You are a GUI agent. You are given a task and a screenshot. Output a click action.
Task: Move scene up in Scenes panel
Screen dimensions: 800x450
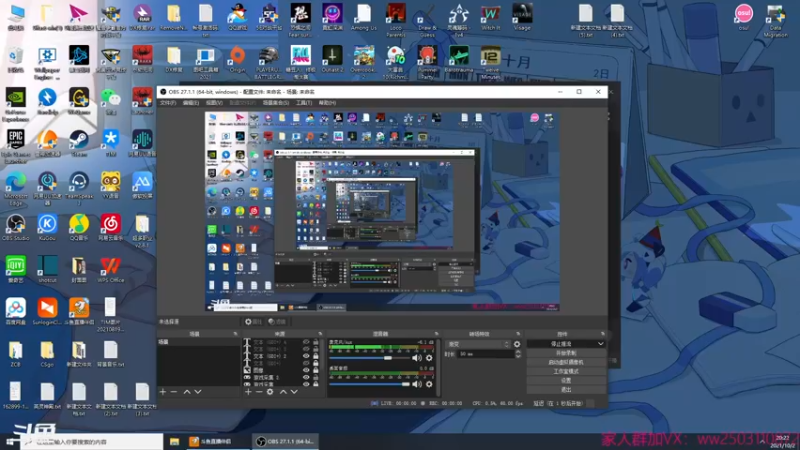187,392
